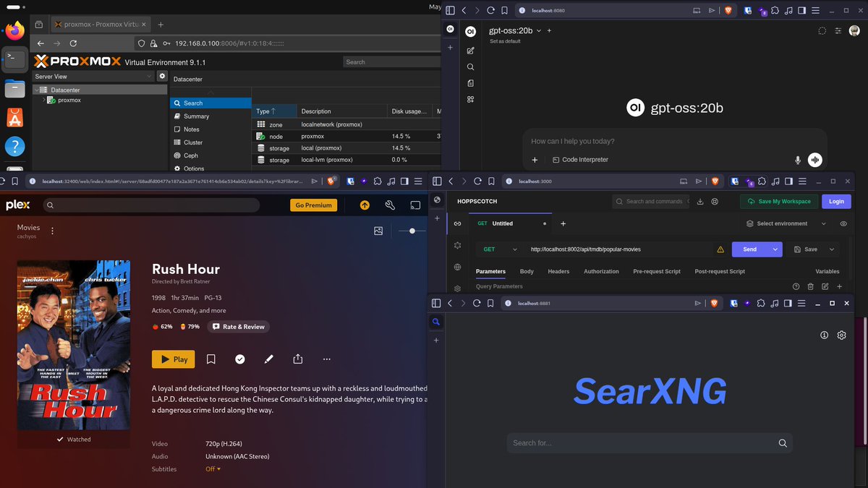Open chat controls sliders icon in Open WebUI
The height and width of the screenshot is (488, 868).
[838, 31]
